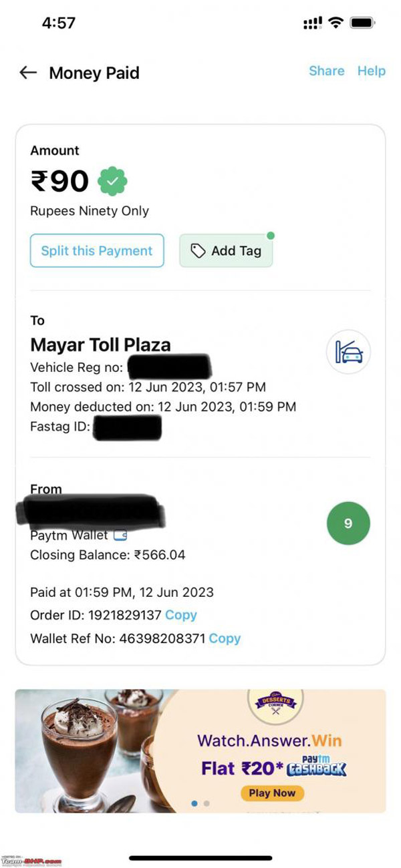
Task: Tap the Desserts Corner logo badge
Action: [x=276, y=703]
